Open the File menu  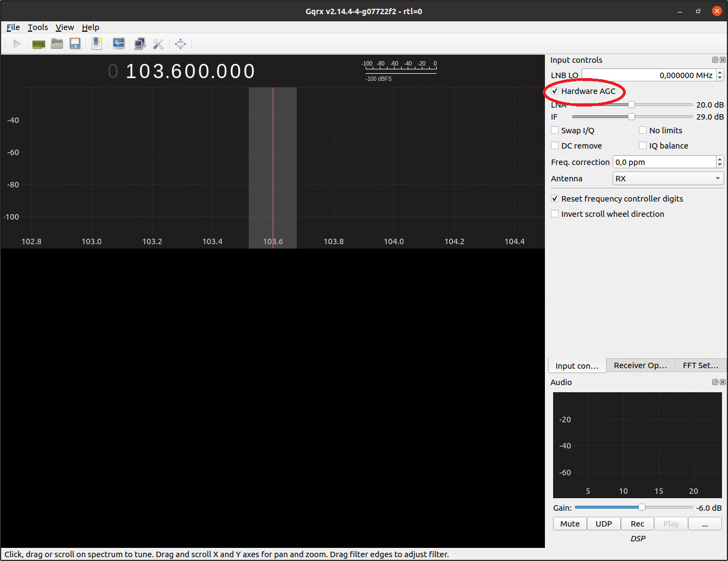click(13, 27)
